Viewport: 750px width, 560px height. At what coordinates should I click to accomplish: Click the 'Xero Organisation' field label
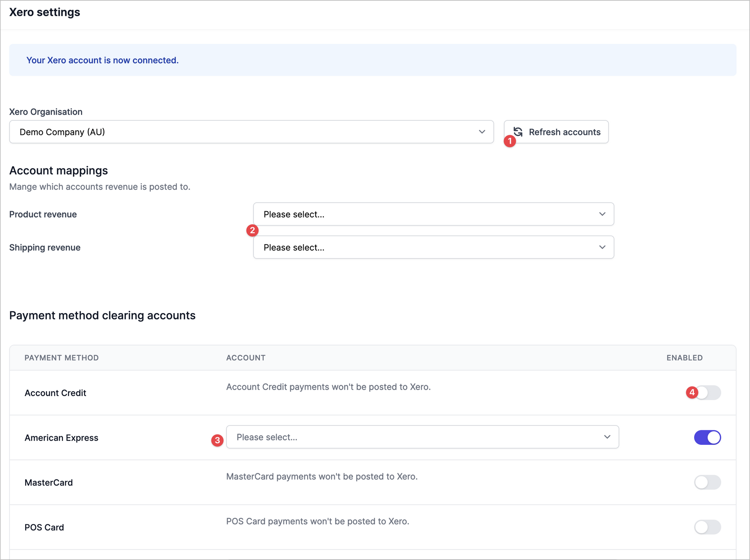46,112
